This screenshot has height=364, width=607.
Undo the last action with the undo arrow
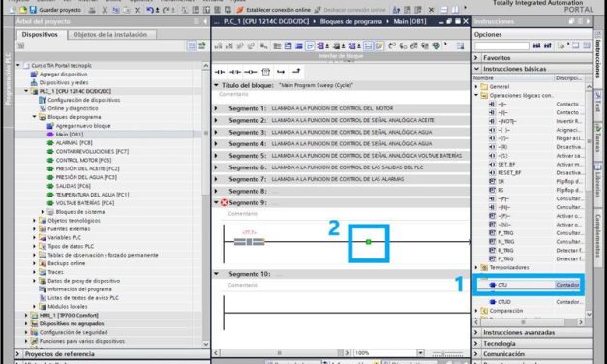(150, 10)
